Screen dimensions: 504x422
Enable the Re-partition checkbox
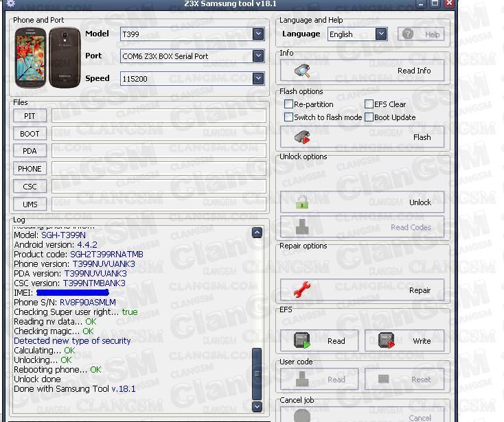(288, 104)
